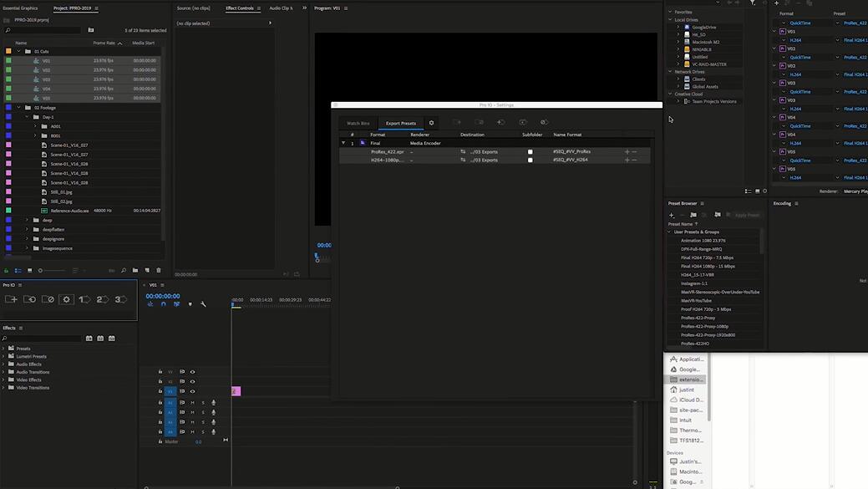868x489 pixels.
Task: Expand the deepflatten bin
Action: coord(27,229)
